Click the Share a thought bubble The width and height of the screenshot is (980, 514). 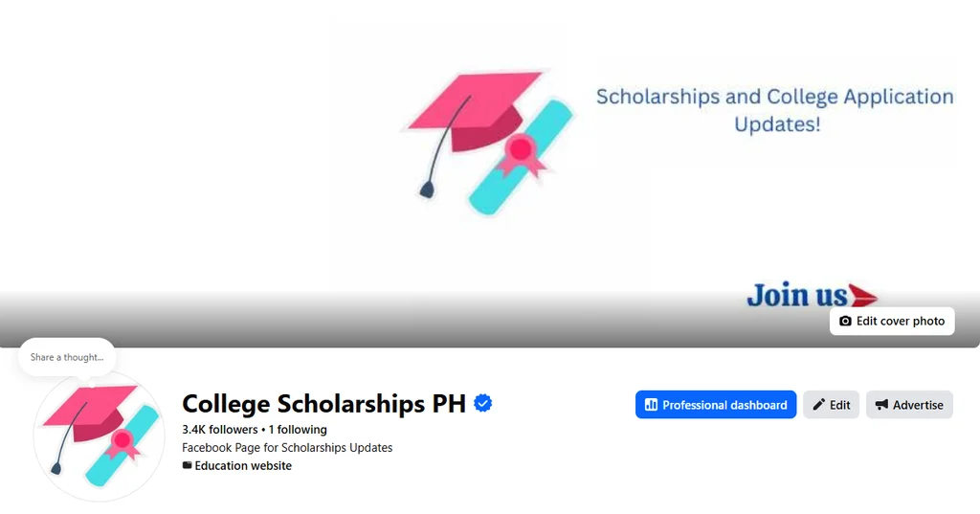pyautogui.click(x=67, y=357)
